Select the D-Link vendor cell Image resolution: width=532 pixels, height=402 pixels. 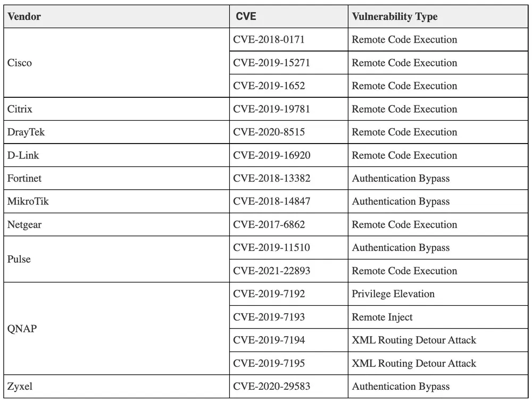click(x=23, y=155)
